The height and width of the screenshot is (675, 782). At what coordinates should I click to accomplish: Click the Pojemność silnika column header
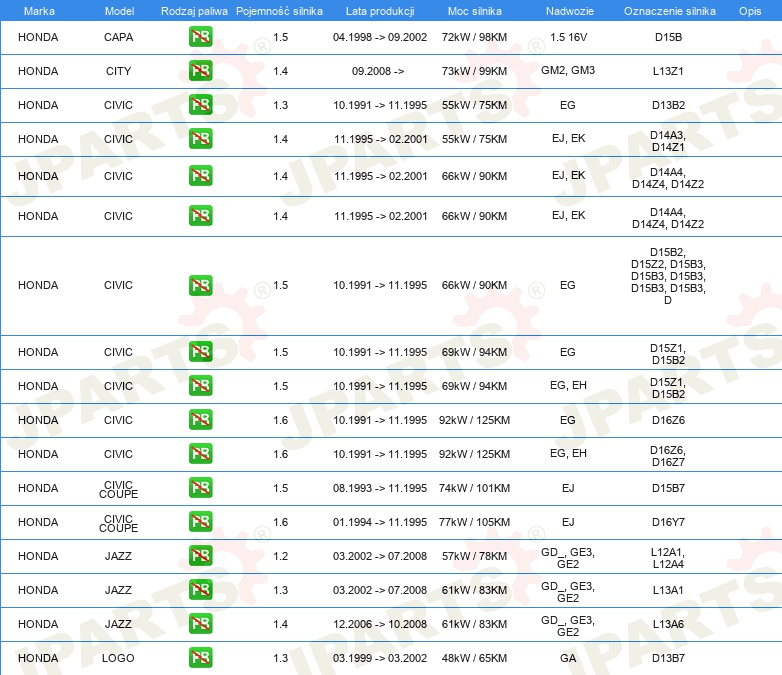click(279, 11)
